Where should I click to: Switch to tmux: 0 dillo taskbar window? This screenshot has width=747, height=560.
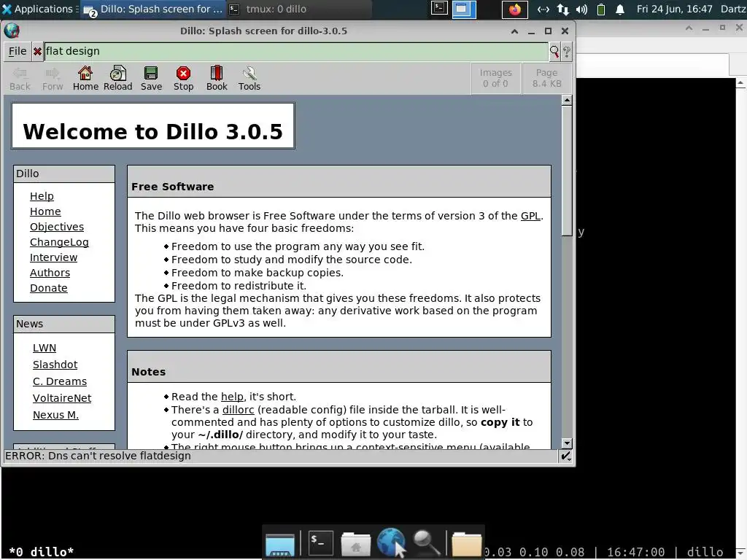coord(298,9)
